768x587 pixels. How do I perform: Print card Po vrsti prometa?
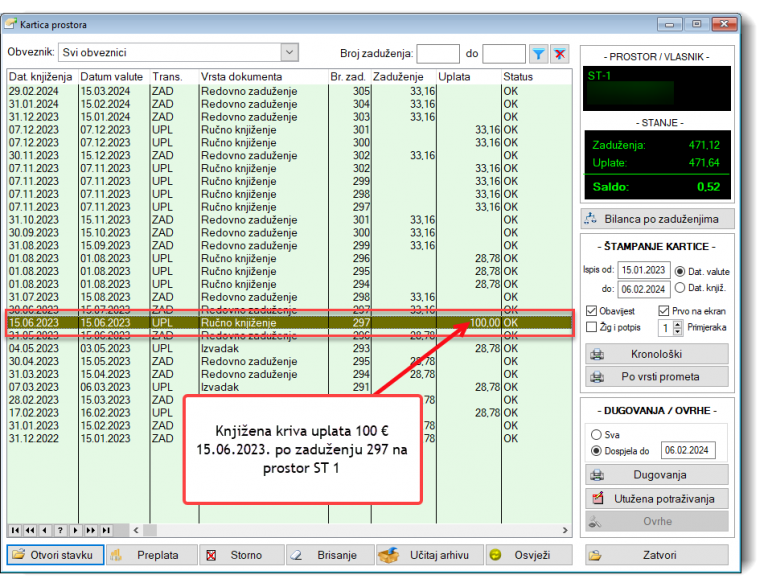click(657, 377)
